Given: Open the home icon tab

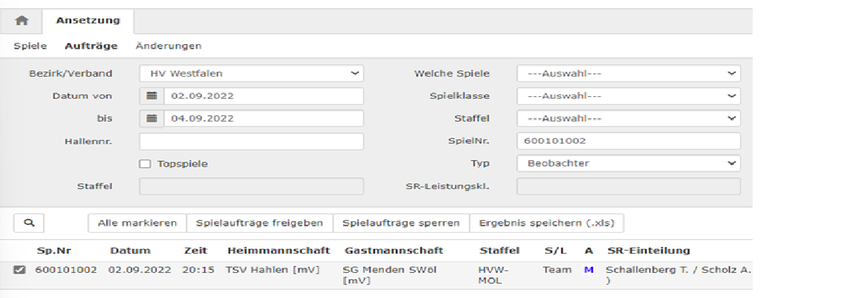Looking at the screenshot, I should pos(22,21).
